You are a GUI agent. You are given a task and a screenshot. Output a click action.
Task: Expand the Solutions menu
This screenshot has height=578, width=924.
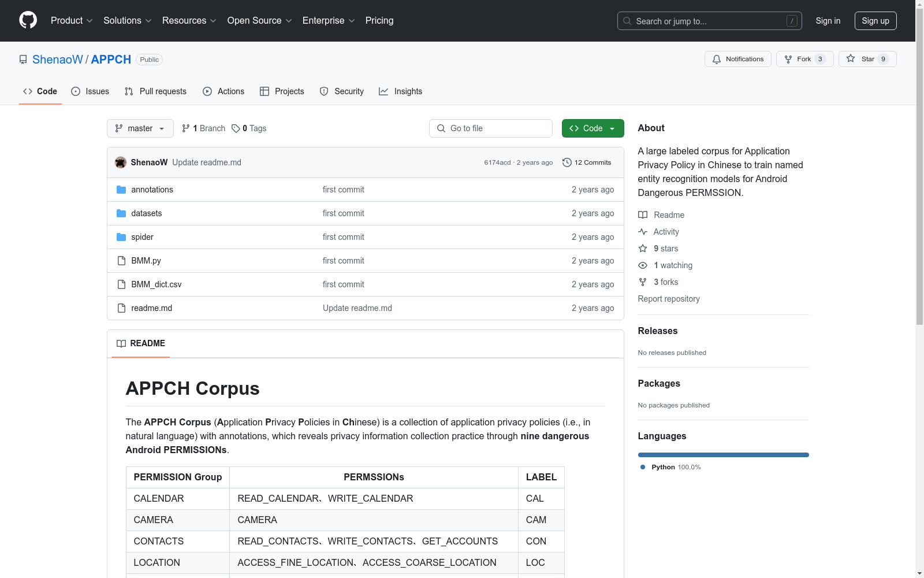[x=128, y=21]
